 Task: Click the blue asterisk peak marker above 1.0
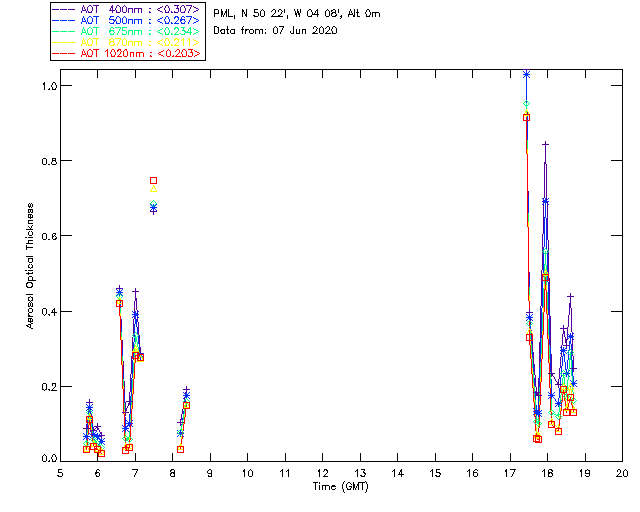(527, 75)
